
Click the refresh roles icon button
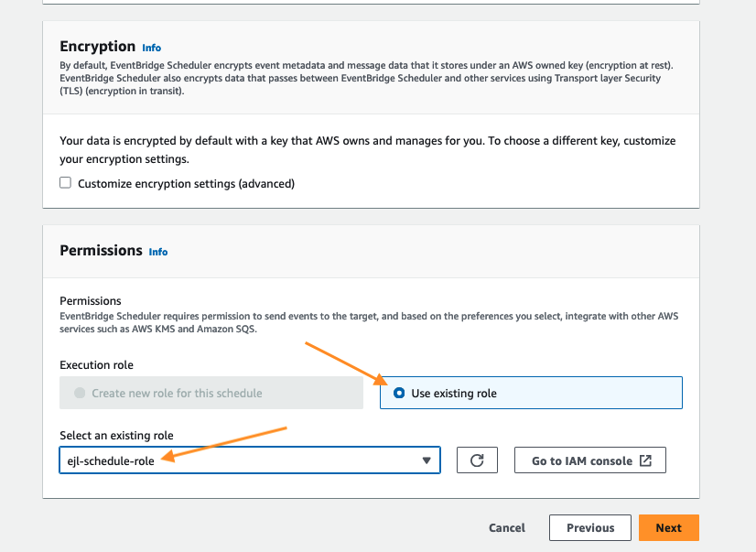477,460
